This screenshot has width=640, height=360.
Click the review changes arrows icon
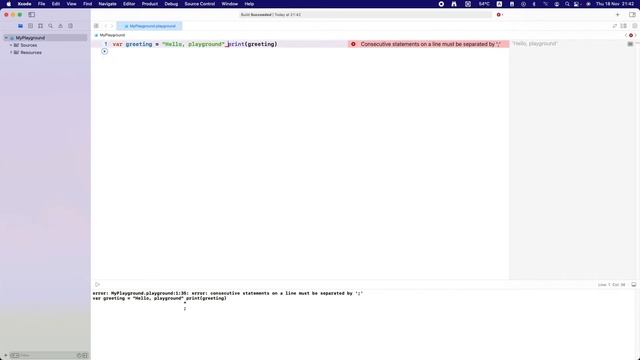[x=615, y=26]
